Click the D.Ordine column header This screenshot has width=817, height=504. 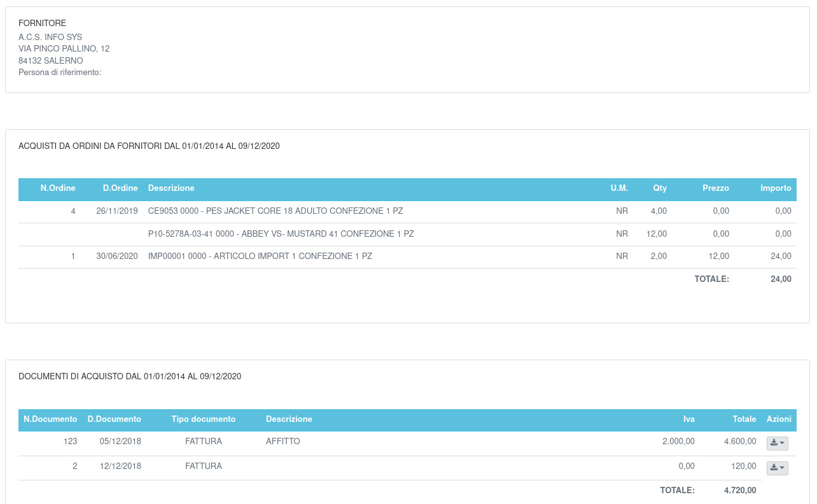120,188
